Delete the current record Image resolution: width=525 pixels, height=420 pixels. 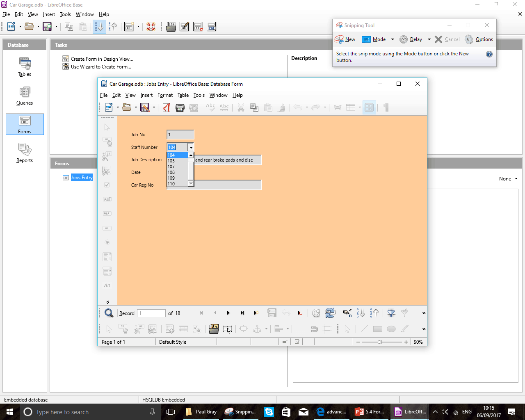(300, 313)
